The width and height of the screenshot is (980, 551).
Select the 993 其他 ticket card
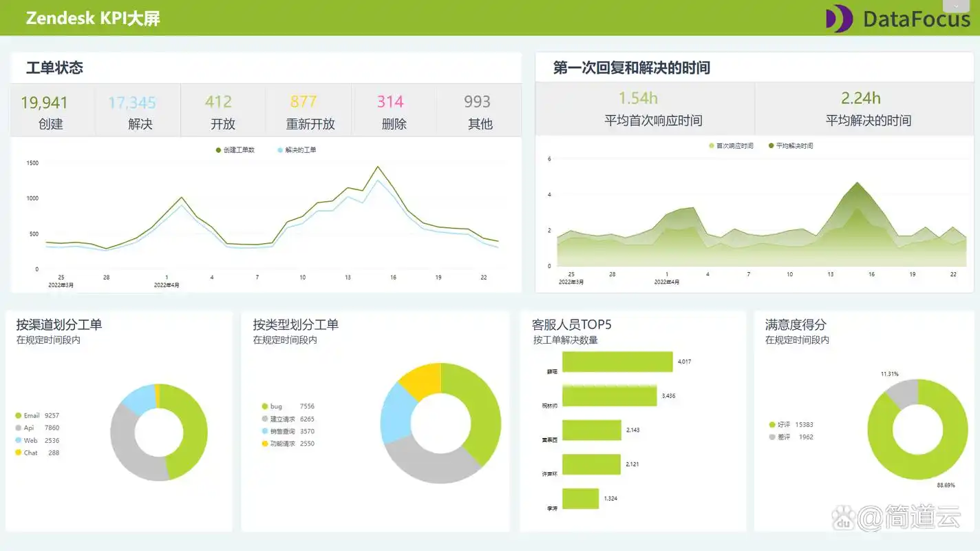coord(479,112)
